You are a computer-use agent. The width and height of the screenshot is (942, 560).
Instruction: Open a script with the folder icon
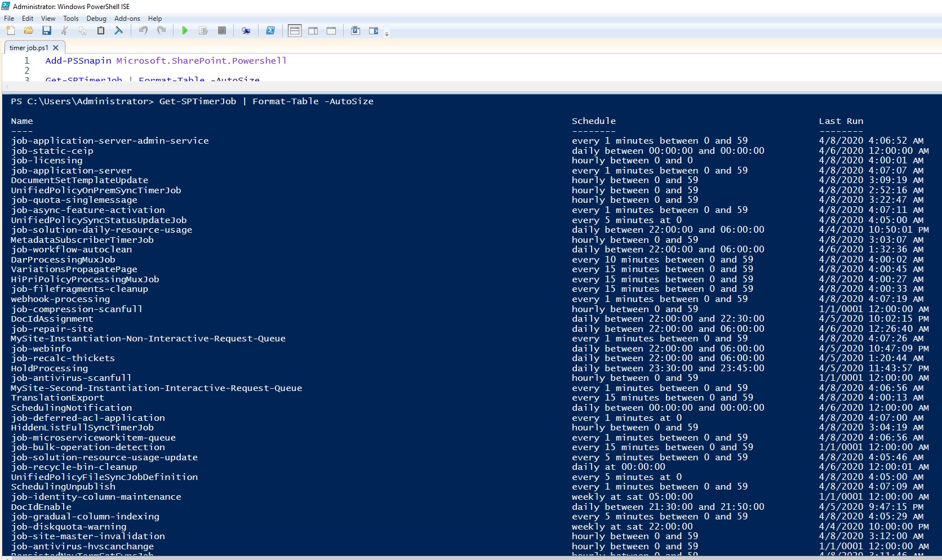click(29, 31)
